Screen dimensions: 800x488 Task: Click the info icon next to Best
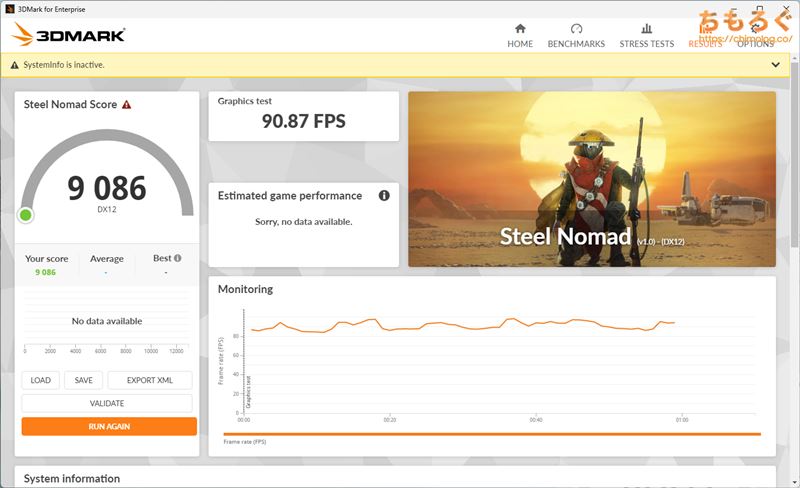point(178,258)
